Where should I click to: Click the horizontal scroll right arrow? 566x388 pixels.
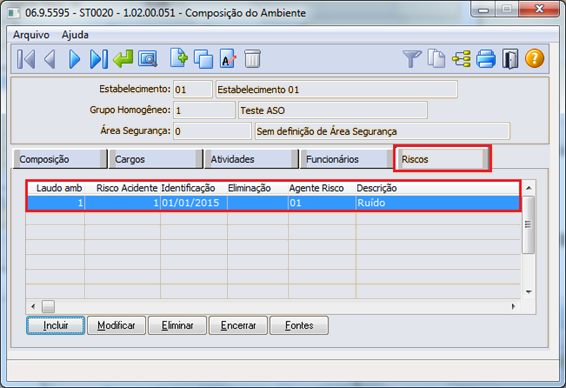pos(513,307)
